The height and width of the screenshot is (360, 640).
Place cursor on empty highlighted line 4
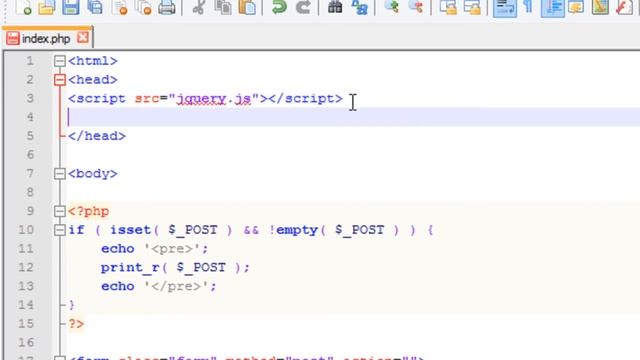coord(353,117)
